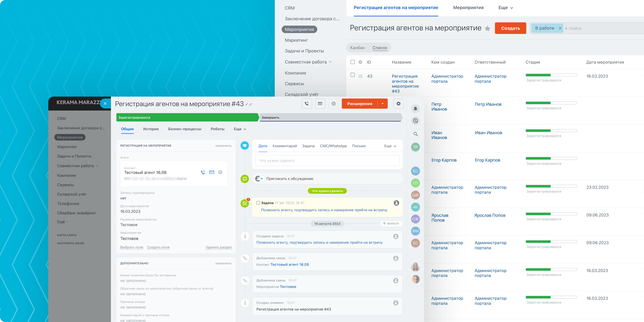
Task: Click the magnifier search icon in side panel
Action: click(415, 134)
